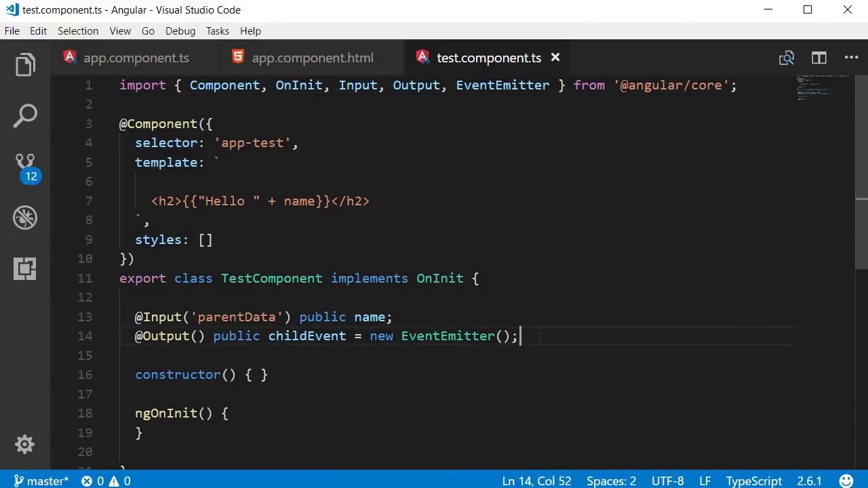The image size is (868, 488).
Task: Click the childEvent identifier in the code
Action: tap(307, 336)
